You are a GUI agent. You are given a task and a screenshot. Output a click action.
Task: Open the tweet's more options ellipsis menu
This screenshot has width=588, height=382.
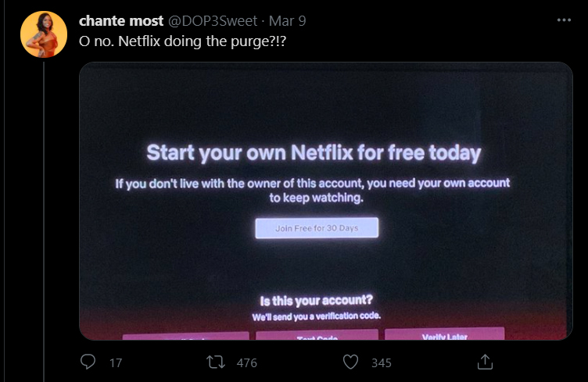[x=564, y=20]
